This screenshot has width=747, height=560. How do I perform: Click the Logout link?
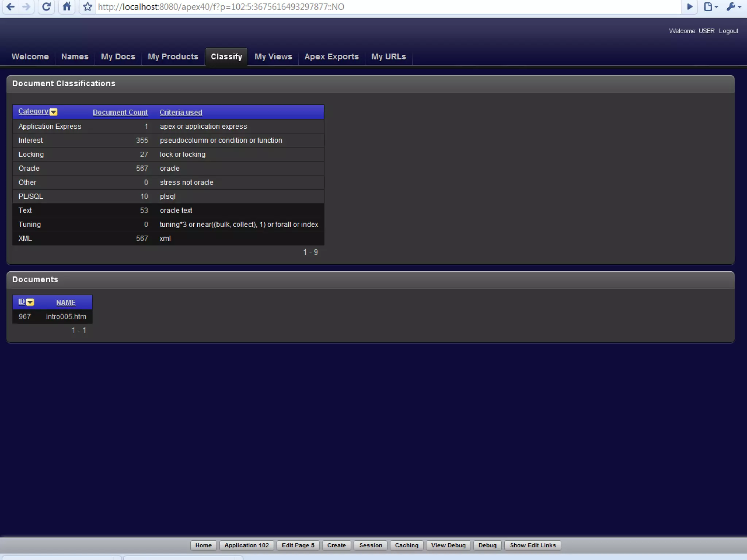pyautogui.click(x=728, y=31)
